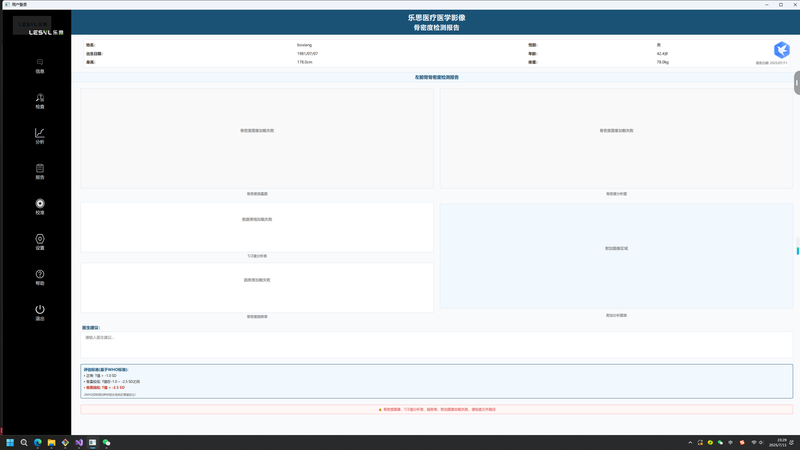
Task: Show hidden system tray icons chevron
Action: click(690, 442)
